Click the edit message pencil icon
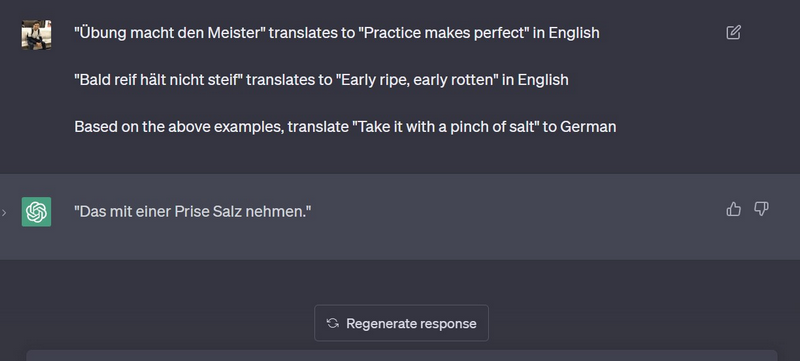Viewport: 800px width, 361px height. point(733,33)
